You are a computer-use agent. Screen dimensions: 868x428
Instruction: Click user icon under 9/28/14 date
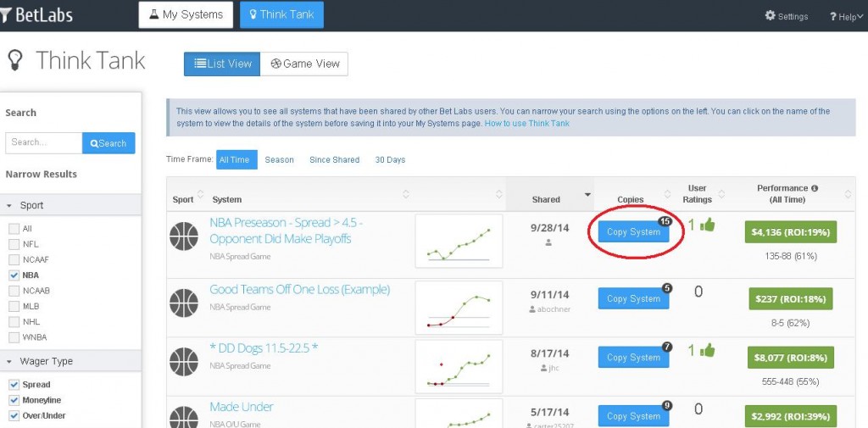pyautogui.click(x=548, y=242)
